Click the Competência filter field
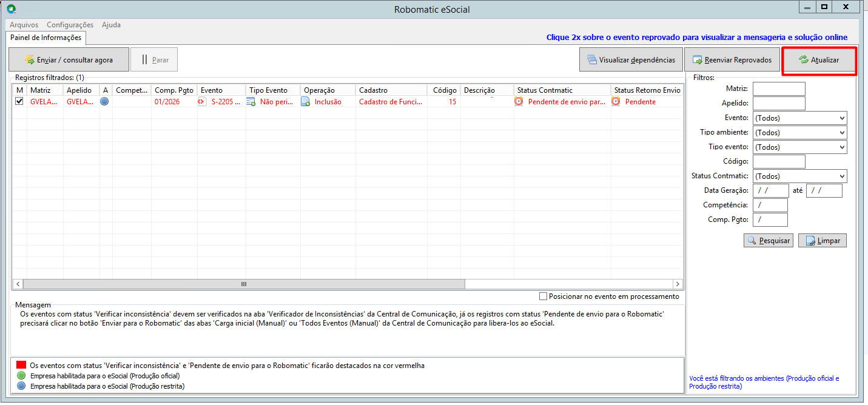 (x=770, y=206)
